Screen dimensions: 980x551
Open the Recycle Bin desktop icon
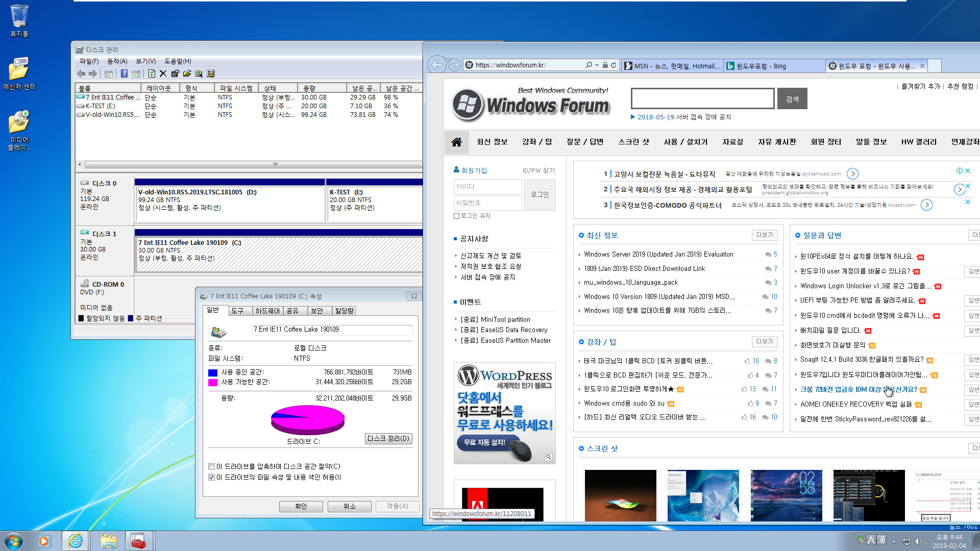(19, 20)
